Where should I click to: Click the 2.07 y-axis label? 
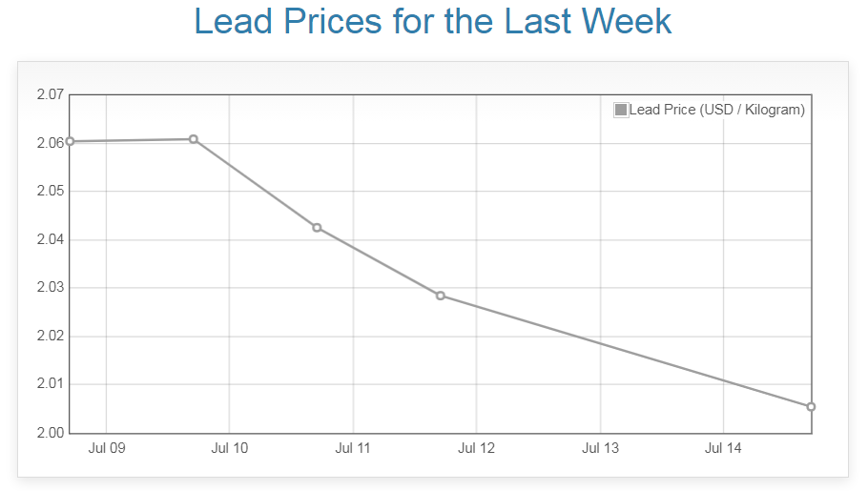pos(50,94)
